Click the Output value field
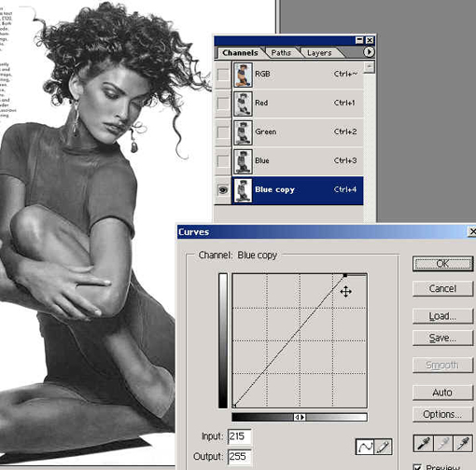The image size is (476, 470). tap(239, 456)
